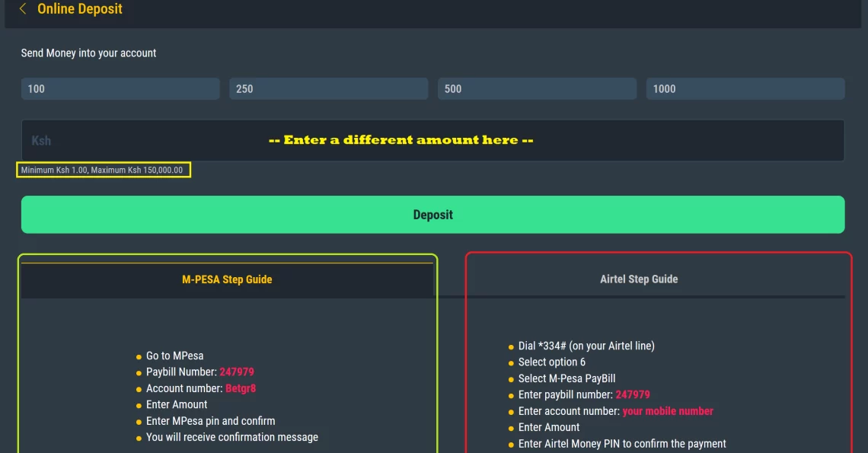Click the back arrow beside Online Deposit
Screen dimensions: 868x453
23,9
